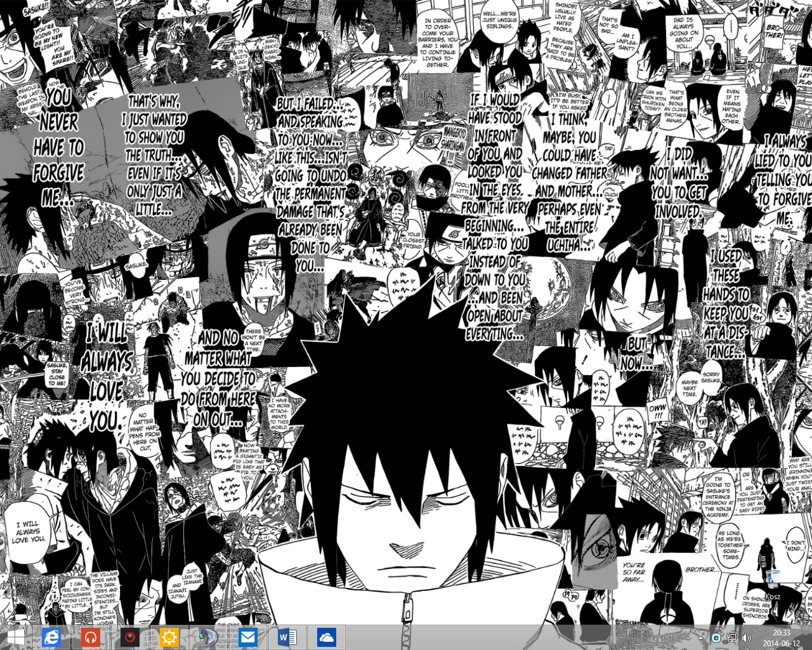
Task: Open the TeamSpeak headset icon on taskbar
Action: tap(208, 637)
